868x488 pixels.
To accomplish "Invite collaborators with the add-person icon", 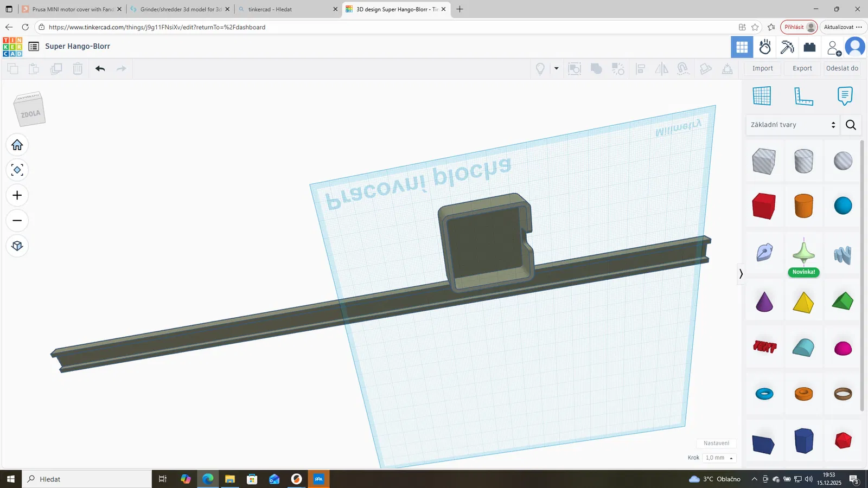I will point(834,48).
